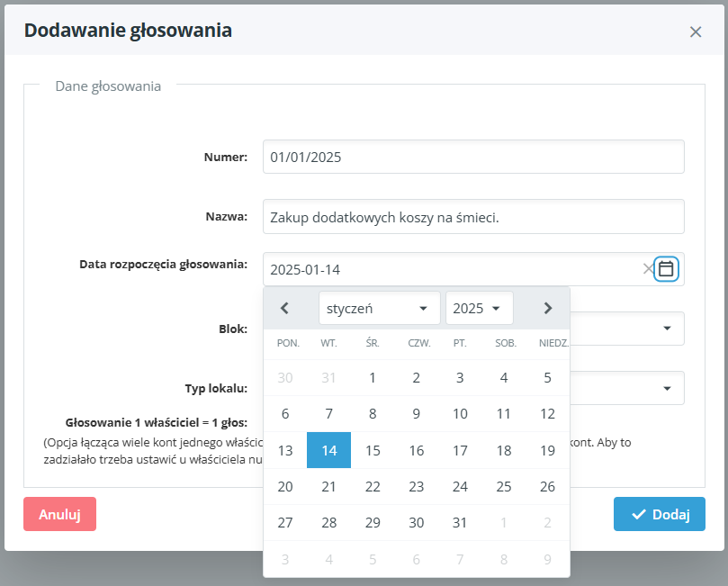Open the year dropdown showing 2025
Image resolution: width=728 pixels, height=586 pixels.
(x=479, y=308)
